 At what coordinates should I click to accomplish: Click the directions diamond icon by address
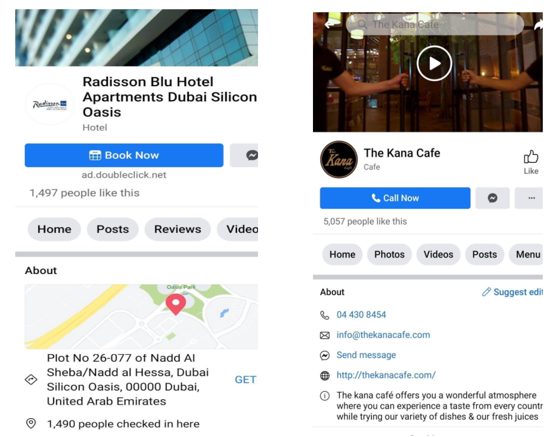point(31,379)
